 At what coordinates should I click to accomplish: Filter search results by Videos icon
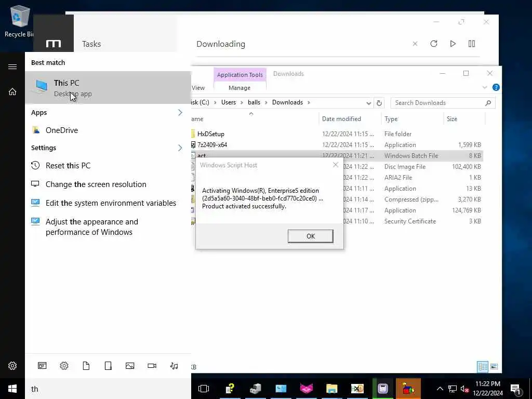point(152,366)
